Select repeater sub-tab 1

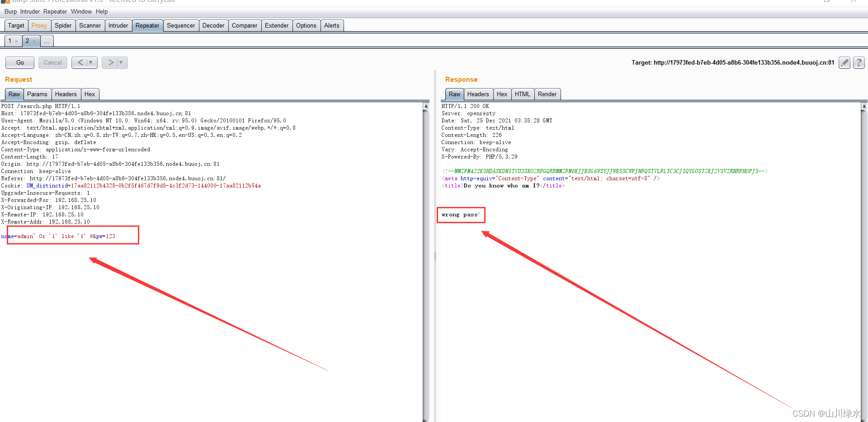coord(10,41)
